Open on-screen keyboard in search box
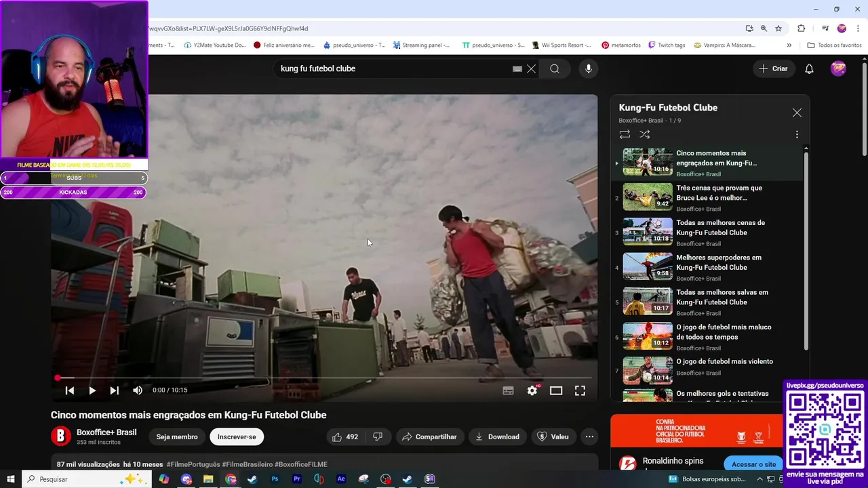 tap(517, 68)
